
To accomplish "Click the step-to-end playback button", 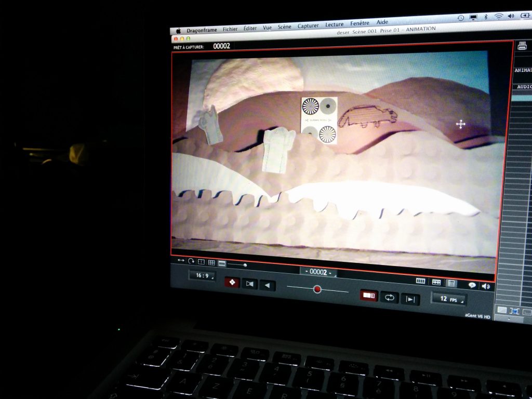I will (x=410, y=299).
